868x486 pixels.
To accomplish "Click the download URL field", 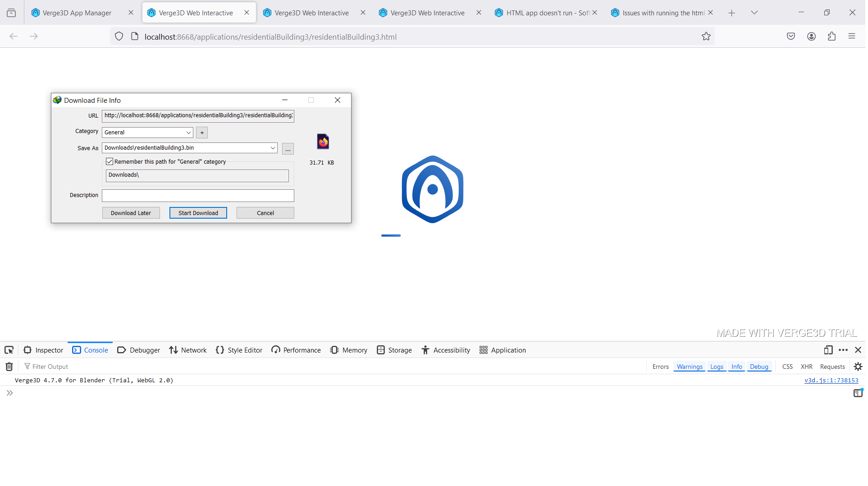I will pos(198,116).
